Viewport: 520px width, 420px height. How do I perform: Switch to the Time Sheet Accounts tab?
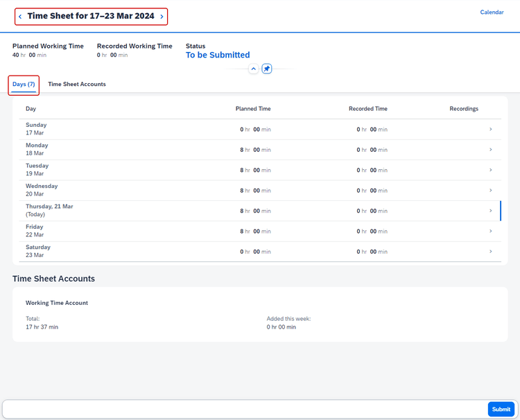click(x=77, y=84)
